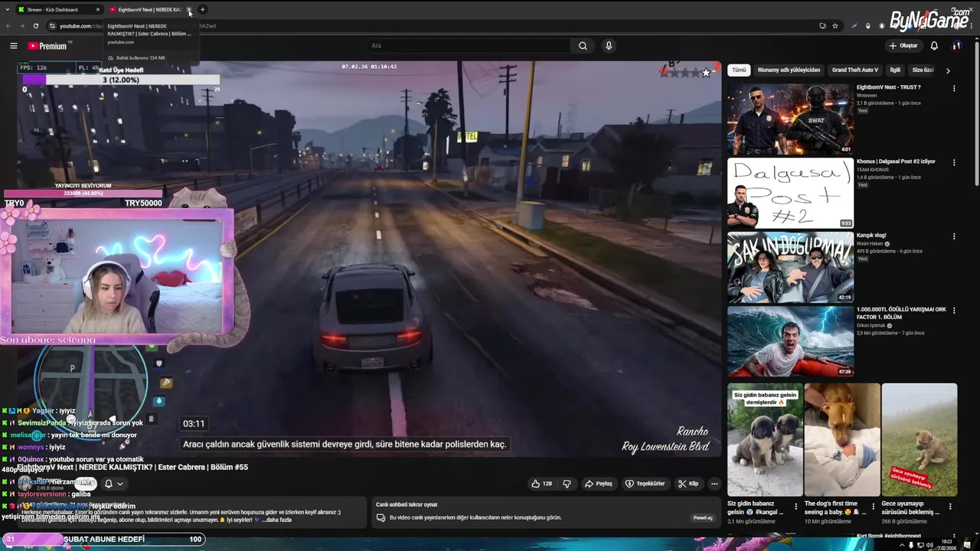Reload the page with the refresh icon

click(36, 26)
